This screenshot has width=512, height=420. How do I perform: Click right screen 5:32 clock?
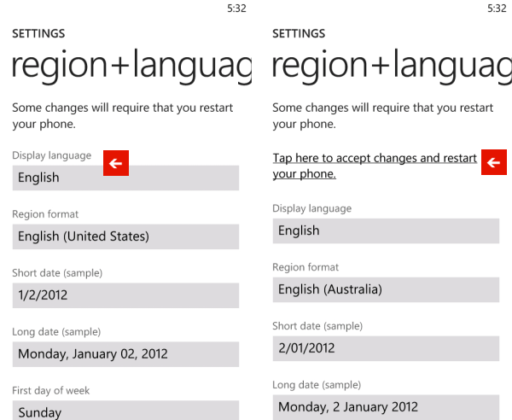click(497, 9)
